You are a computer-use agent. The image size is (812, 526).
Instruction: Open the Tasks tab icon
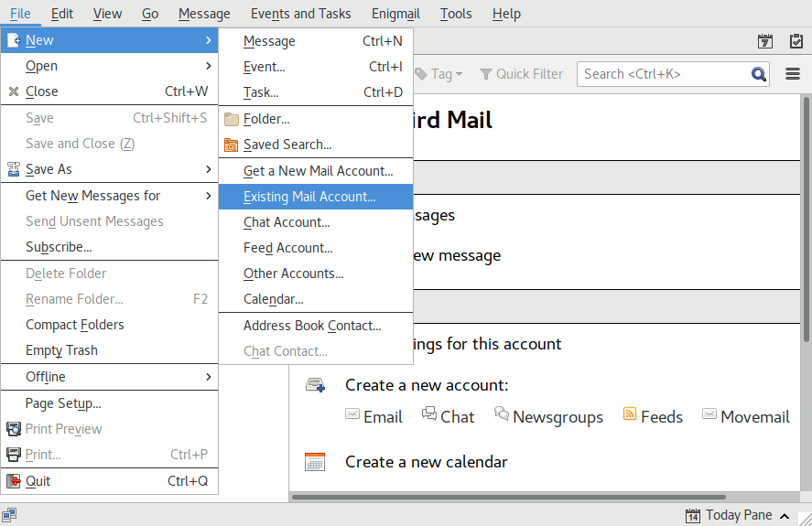793,41
